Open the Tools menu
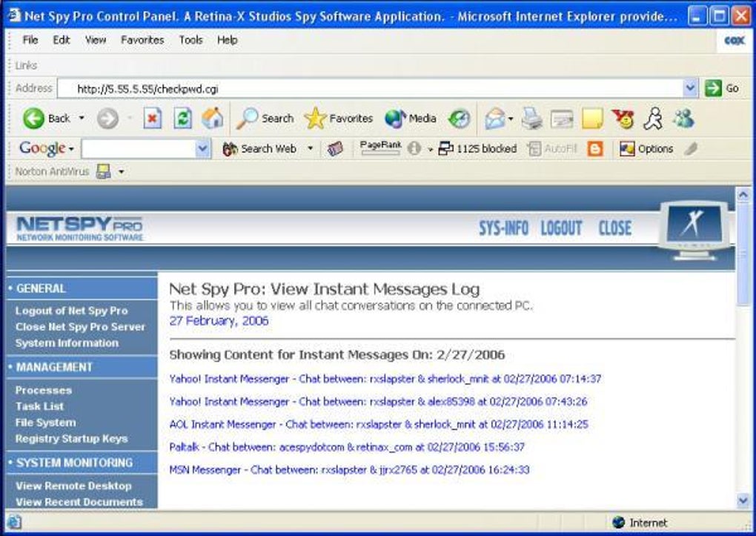The width and height of the screenshot is (756, 536). coord(191,40)
